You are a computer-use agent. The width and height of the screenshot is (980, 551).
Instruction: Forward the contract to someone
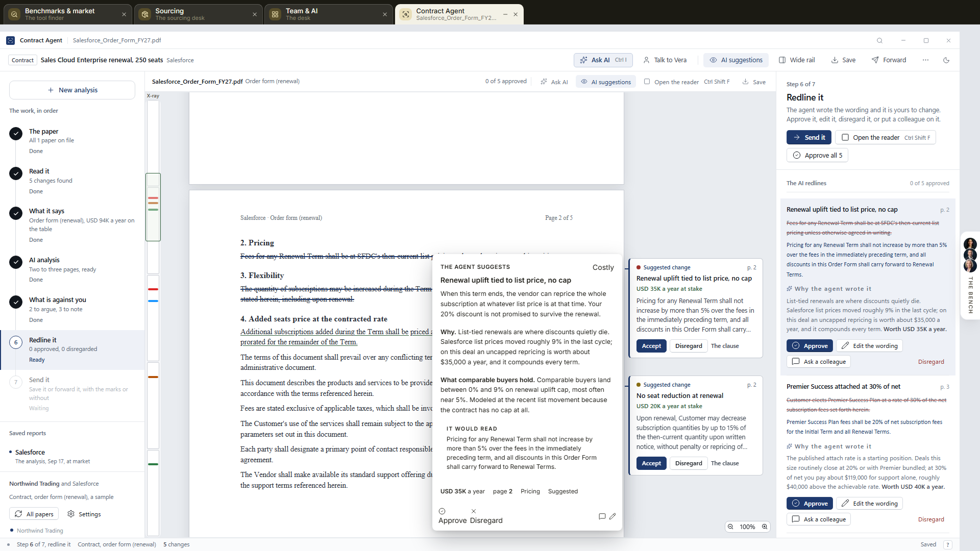[x=889, y=60]
